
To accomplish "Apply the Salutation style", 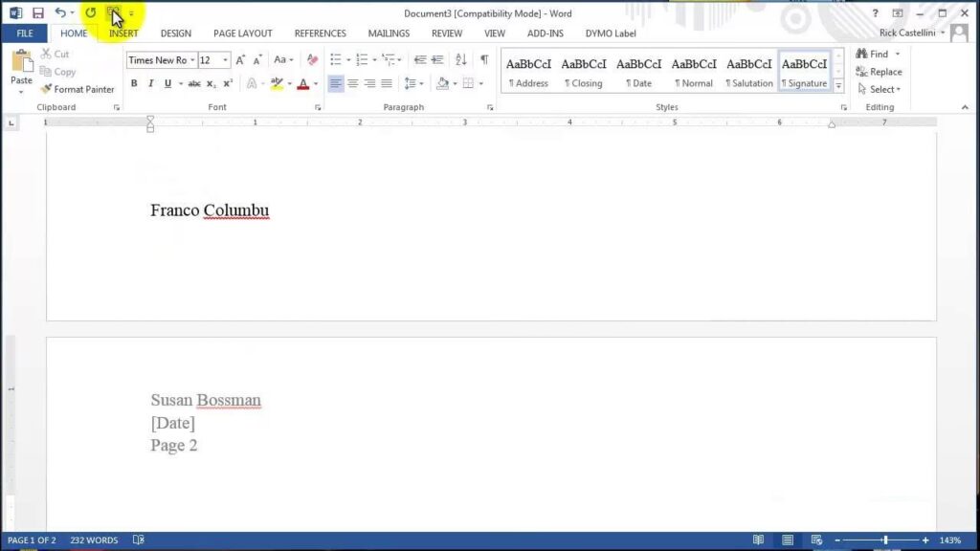I will coord(749,72).
